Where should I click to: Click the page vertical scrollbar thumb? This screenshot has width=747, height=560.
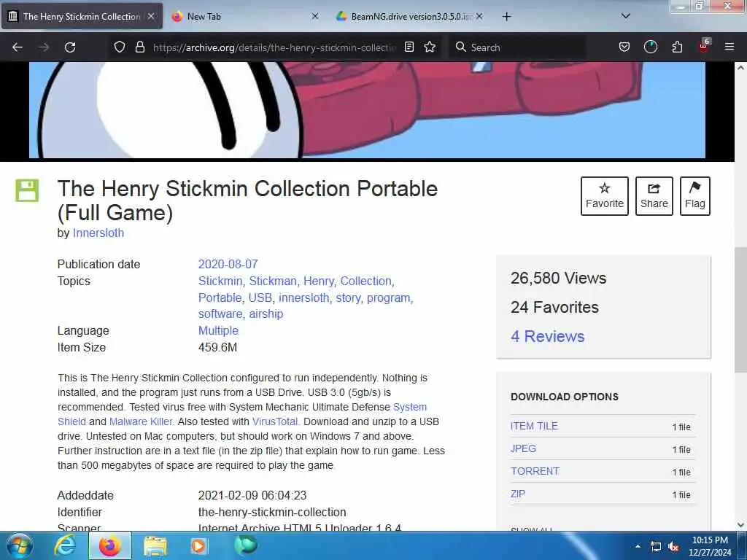(740, 309)
